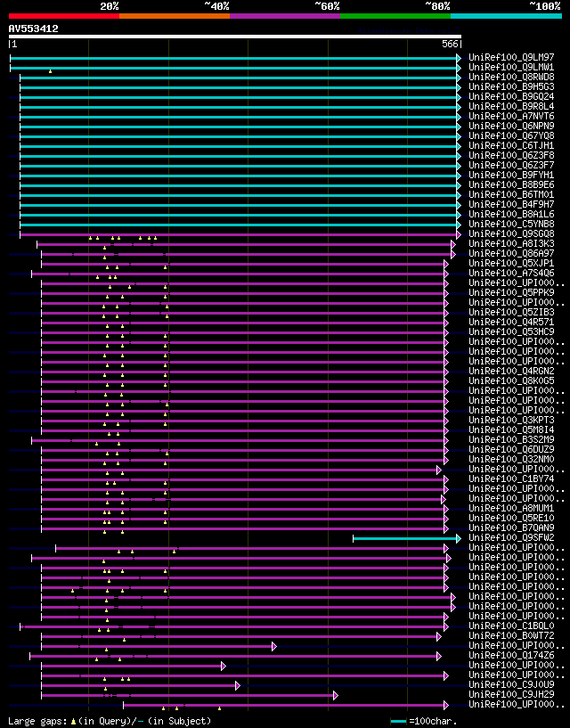Select the UniRef100_Q5M8I4 label

pyautogui.click(x=511, y=429)
